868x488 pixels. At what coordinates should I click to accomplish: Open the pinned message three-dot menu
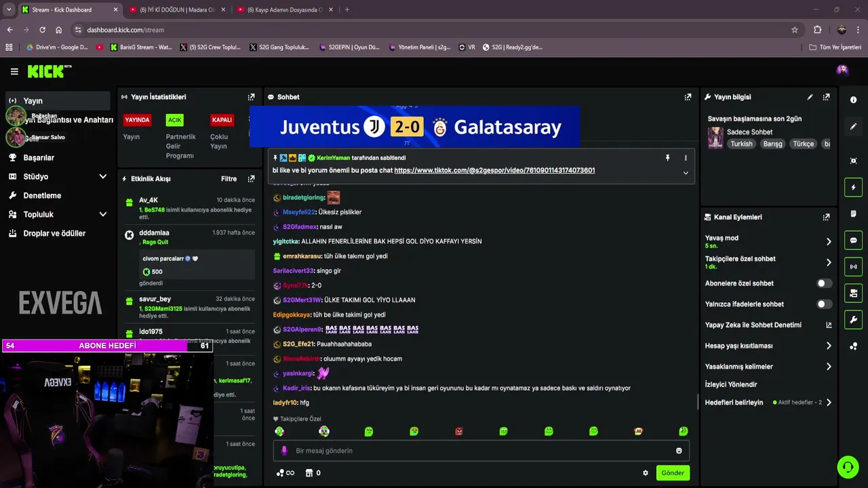(x=686, y=158)
